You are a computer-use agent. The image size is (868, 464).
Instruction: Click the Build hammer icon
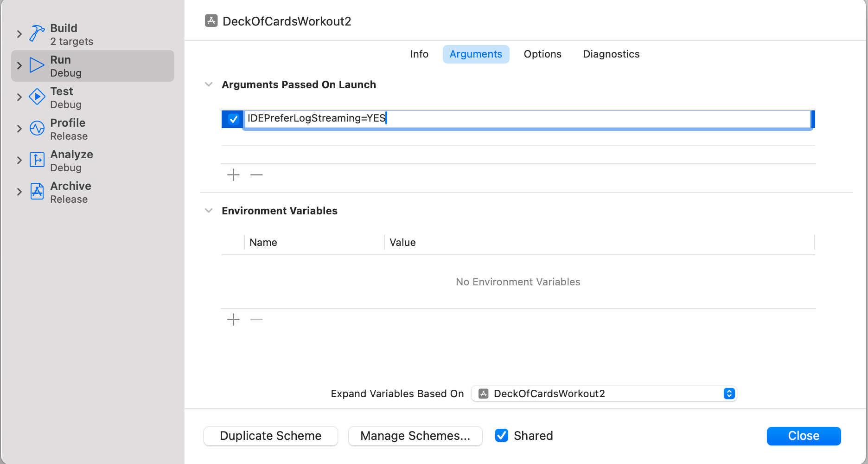pos(37,34)
